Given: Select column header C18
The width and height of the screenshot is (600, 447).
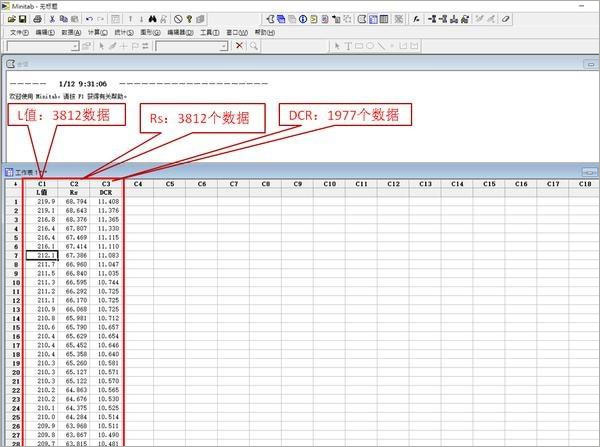Looking at the screenshot, I should 584,184.
